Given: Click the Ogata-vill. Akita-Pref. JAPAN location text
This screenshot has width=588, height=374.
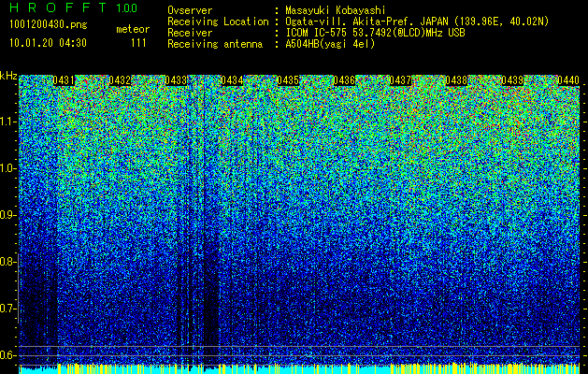Looking at the screenshot, I should tap(417, 22).
